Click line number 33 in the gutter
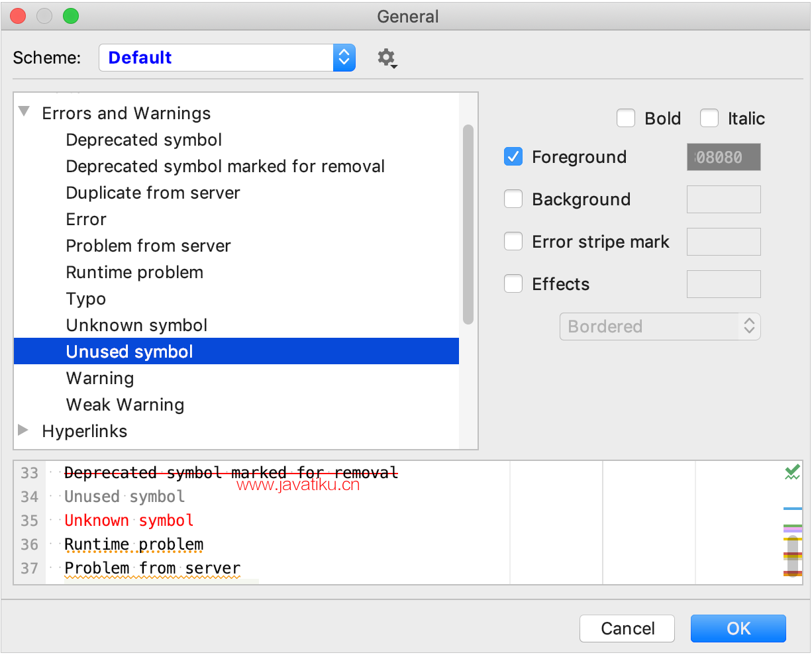This screenshot has width=812, height=655. coord(29,473)
